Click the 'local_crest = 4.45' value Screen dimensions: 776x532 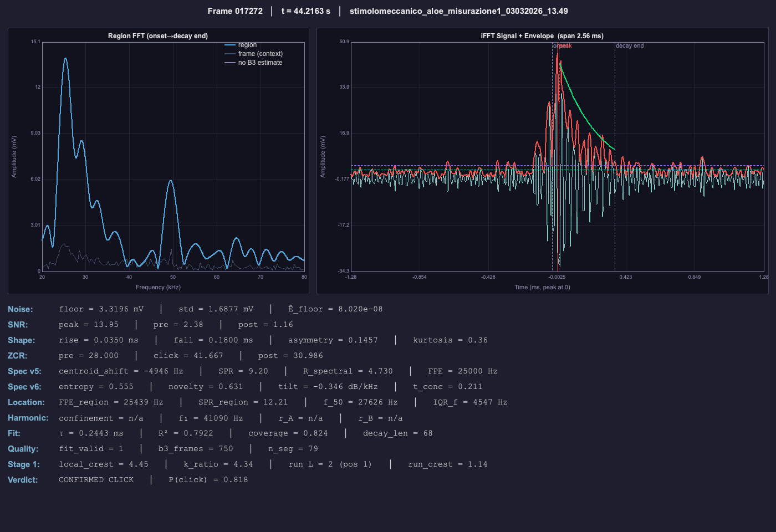104,464
